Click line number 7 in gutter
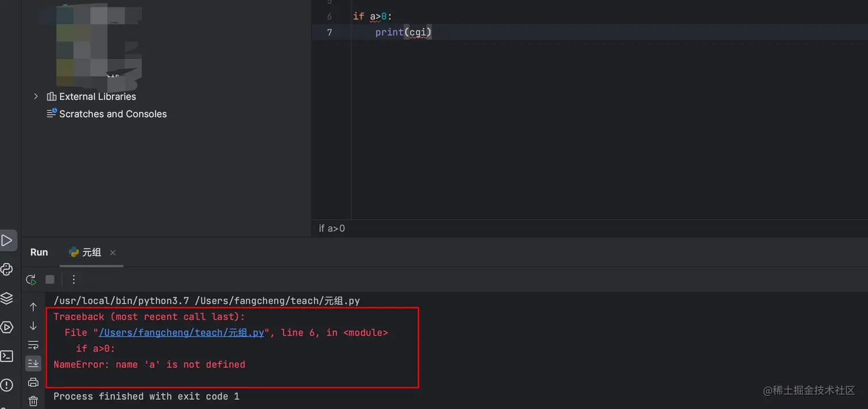This screenshot has height=409, width=868. coord(330,32)
